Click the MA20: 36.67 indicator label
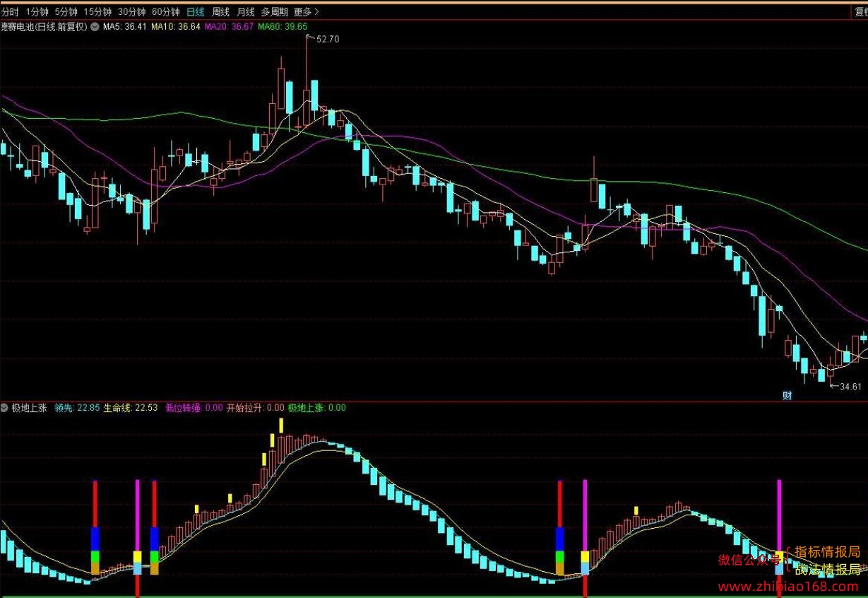Viewport: 868px width, 598px height. 229,27
